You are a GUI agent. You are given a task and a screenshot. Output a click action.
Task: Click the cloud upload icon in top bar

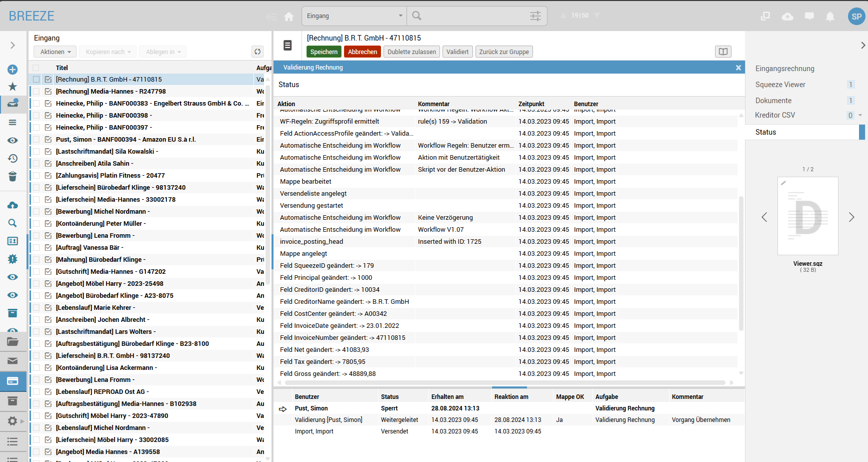(x=787, y=17)
